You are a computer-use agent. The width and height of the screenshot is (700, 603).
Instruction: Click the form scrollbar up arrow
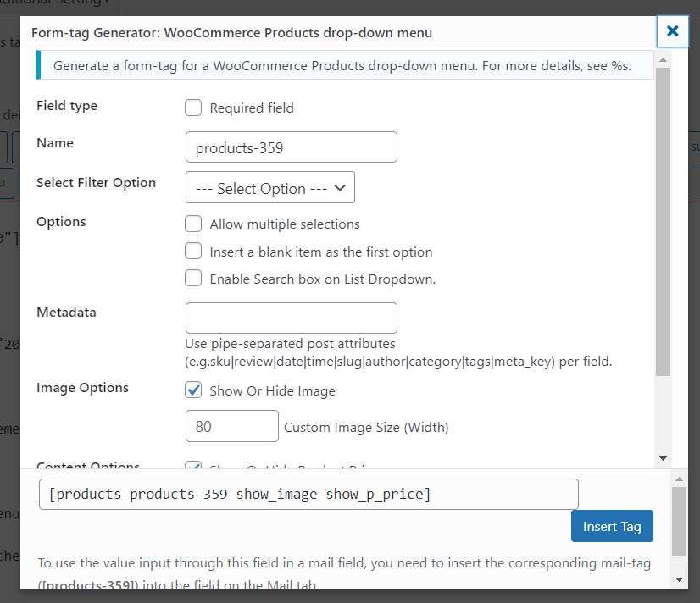(x=663, y=60)
